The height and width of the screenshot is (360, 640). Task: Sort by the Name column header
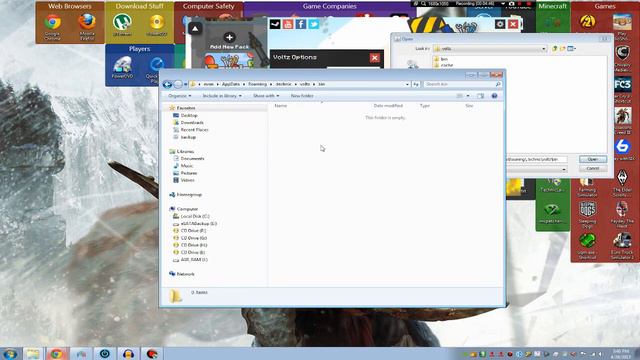coord(281,106)
